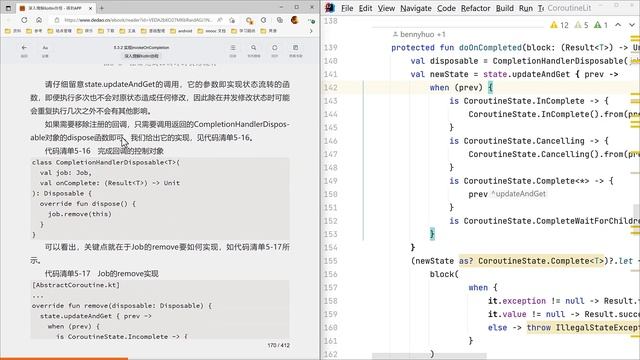The image size is (640, 360).
Task: Open the ebook table of contents icon
Action: click(233, 48)
